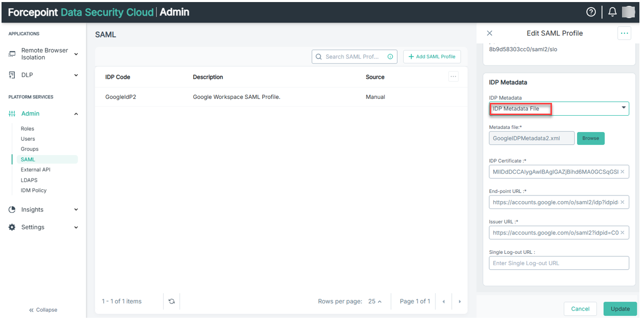Click info icon in search box
This screenshot has width=644, height=326.
point(390,57)
